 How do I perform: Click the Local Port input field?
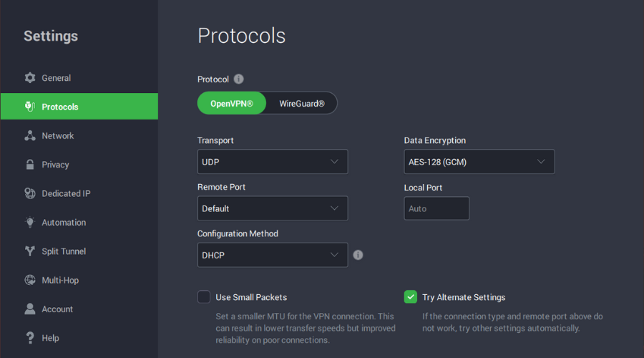[x=436, y=208]
